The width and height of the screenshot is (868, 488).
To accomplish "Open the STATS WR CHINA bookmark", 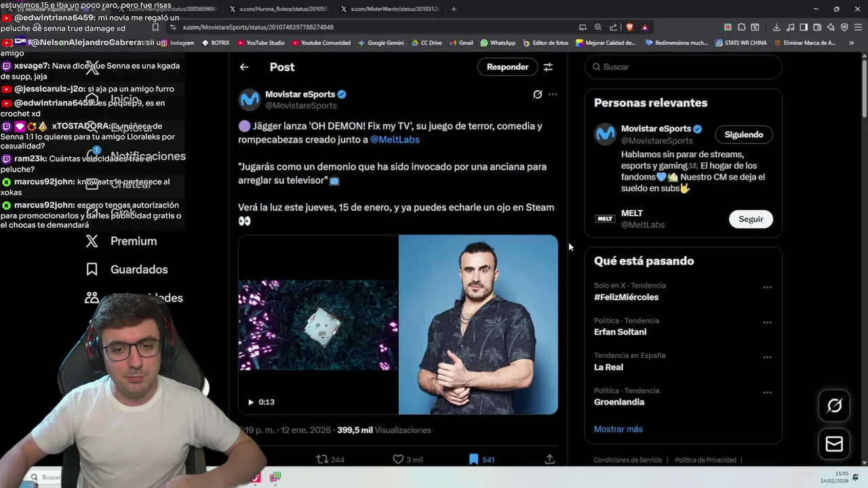I will click(x=741, y=43).
